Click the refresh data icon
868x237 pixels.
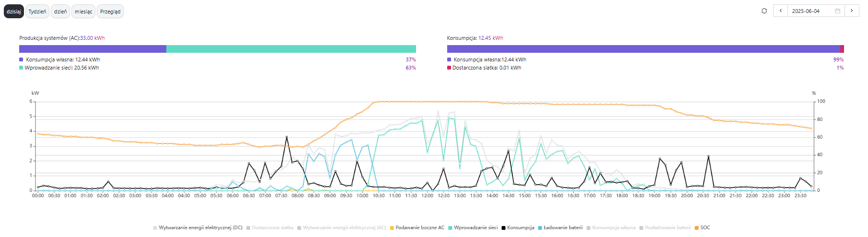[x=764, y=11]
